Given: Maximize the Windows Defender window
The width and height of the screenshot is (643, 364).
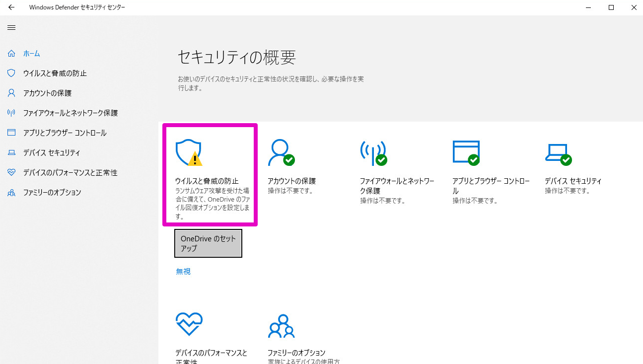Looking at the screenshot, I should [611, 7].
